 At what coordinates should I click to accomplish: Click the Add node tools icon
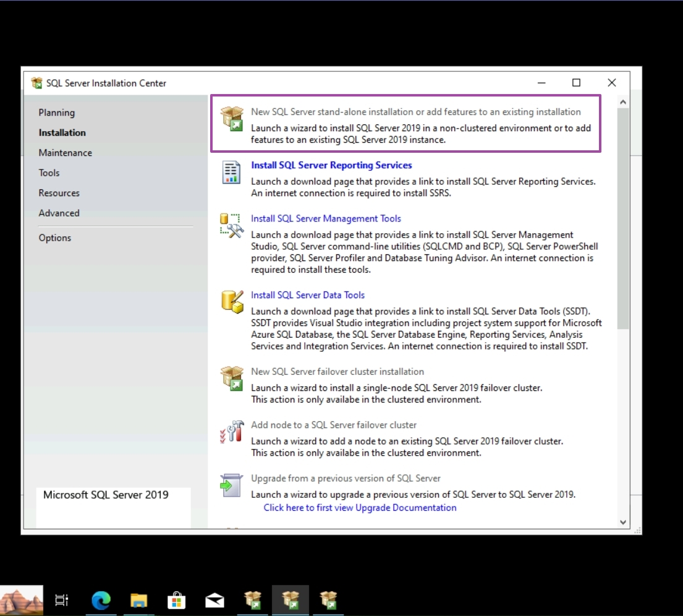click(232, 432)
